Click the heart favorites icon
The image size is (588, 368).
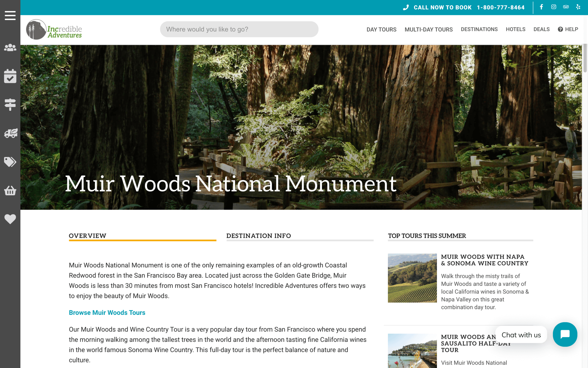[10, 219]
